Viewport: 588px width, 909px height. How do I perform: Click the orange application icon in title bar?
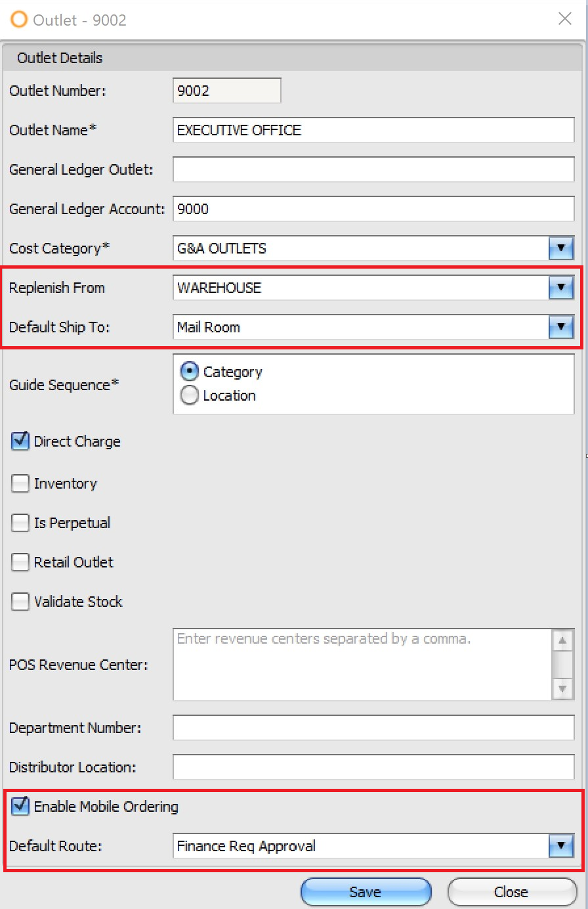[18, 19]
